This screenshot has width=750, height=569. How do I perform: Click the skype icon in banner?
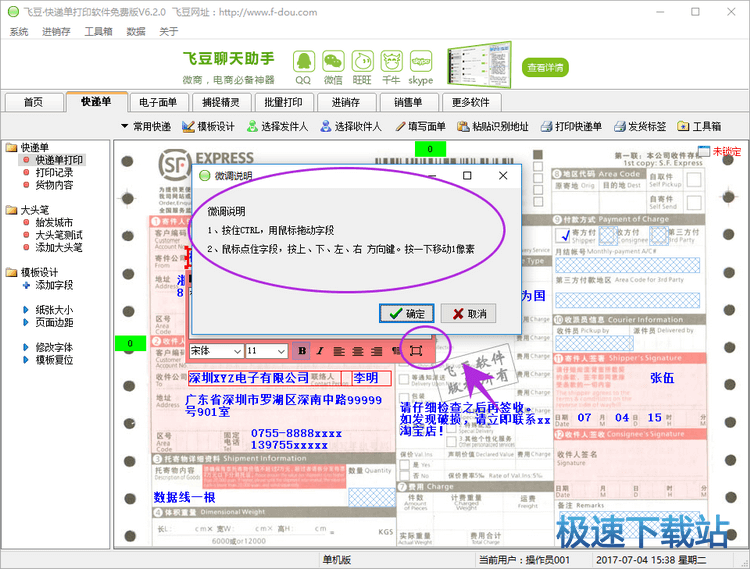coord(421,62)
